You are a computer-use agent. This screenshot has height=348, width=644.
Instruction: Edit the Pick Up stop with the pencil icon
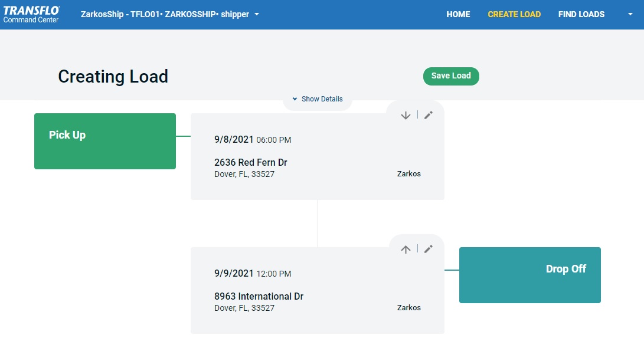tap(428, 115)
